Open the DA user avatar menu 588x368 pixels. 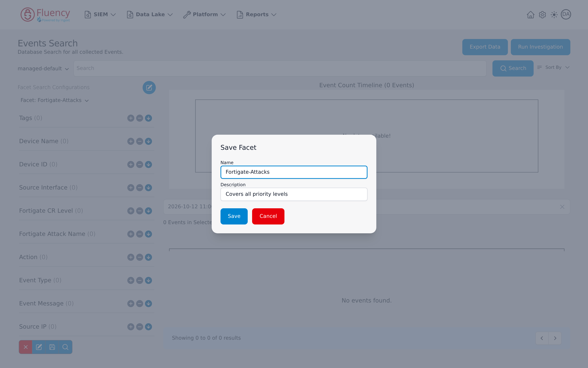(566, 14)
